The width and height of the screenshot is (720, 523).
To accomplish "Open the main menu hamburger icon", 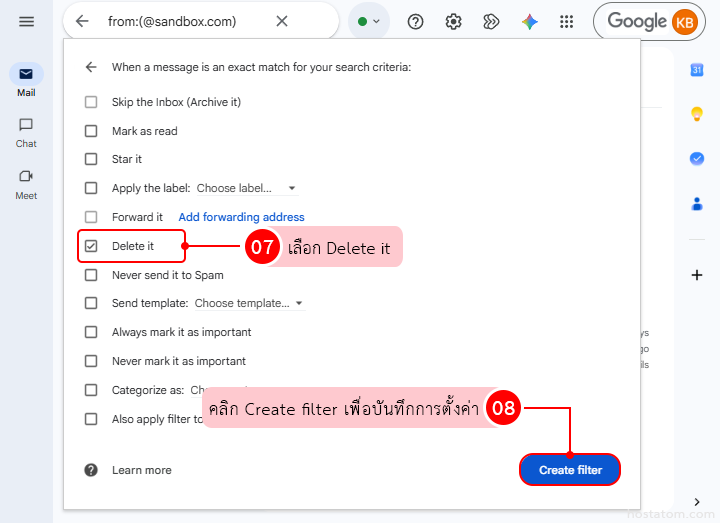I will click(x=26, y=22).
